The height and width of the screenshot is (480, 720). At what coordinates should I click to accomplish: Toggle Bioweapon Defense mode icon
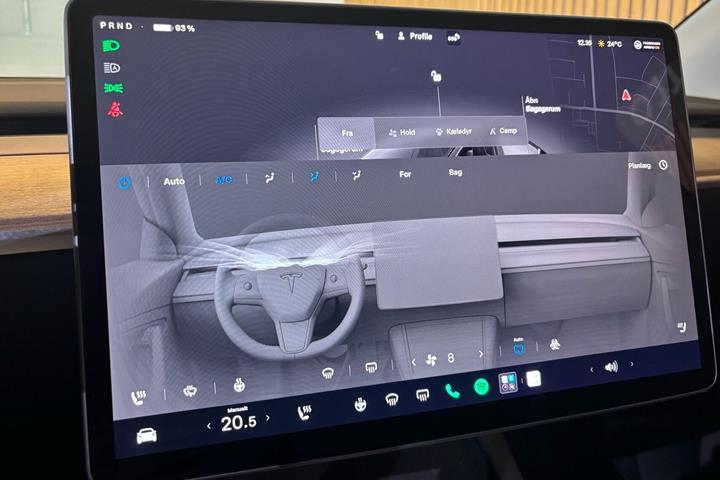tap(555, 344)
